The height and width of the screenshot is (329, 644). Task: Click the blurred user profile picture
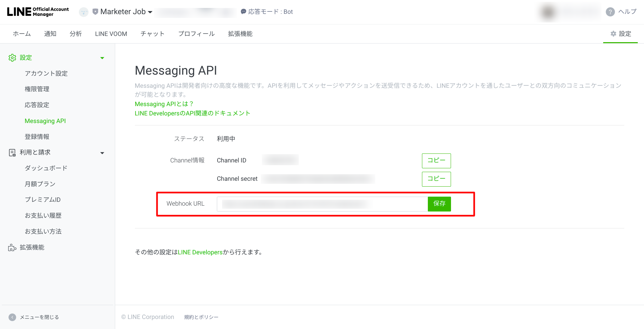[x=548, y=12]
